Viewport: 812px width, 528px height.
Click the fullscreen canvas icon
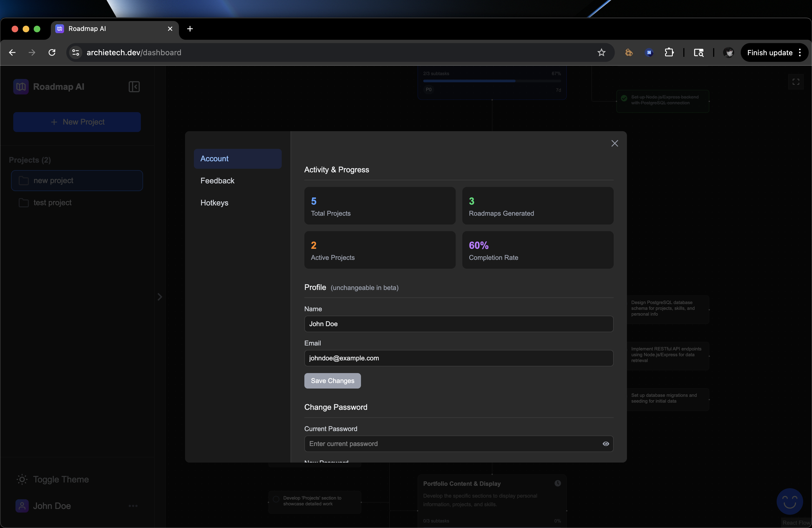pyautogui.click(x=796, y=82)
